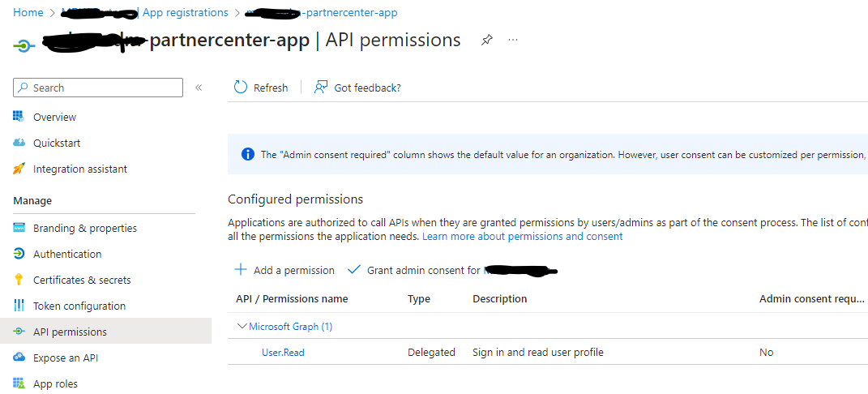Pin the API permissions blade
Image resolution: width=868 pixels, height=394 pixels.
tap(486, 40)
